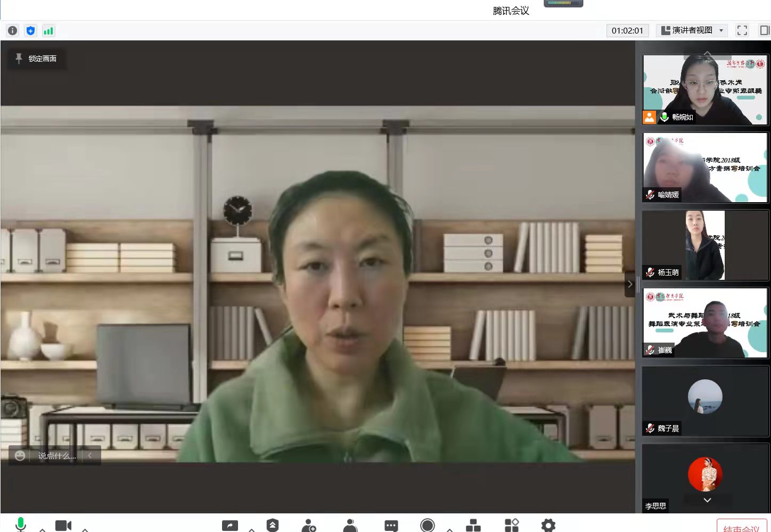Click 锁定画面 to pin the video
Screen dimensions: 771x532
point(37,59)
